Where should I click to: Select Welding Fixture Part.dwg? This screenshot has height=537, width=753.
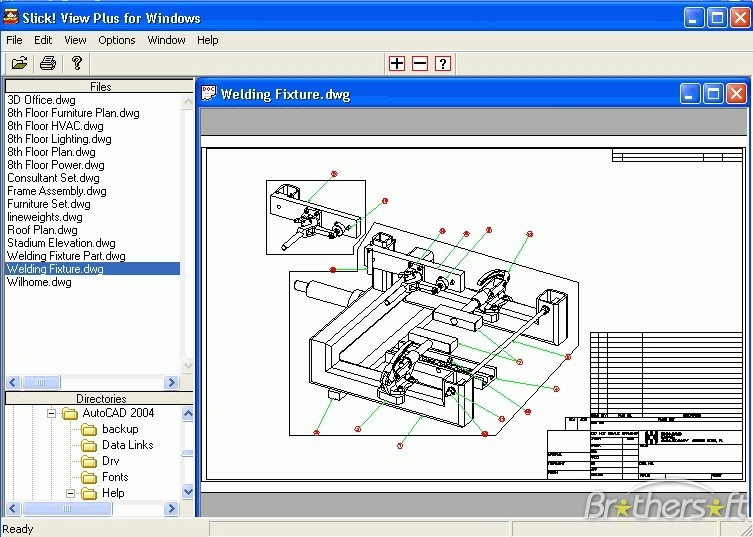pyautogui.click(x=66, y=256)
